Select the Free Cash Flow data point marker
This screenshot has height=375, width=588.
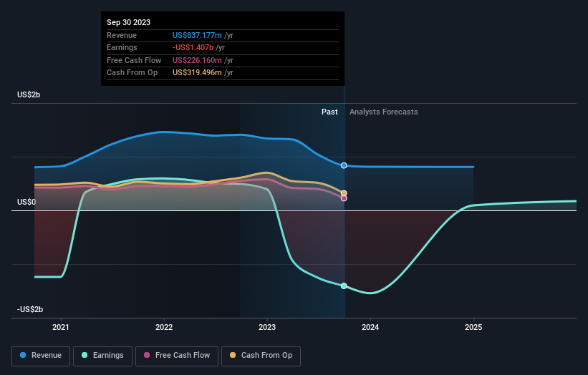point(344,198)
